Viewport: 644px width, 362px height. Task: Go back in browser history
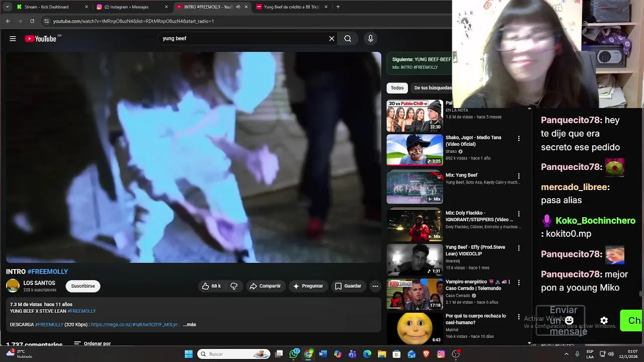8,21
